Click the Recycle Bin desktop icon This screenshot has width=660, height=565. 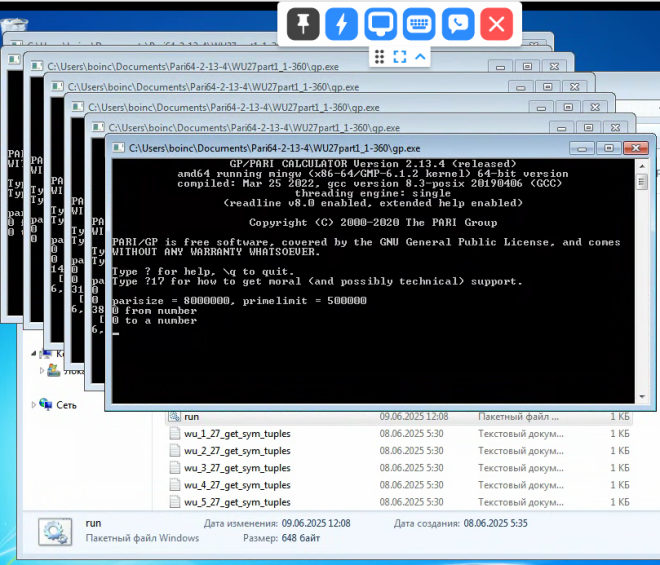click(x=14, y=26)
